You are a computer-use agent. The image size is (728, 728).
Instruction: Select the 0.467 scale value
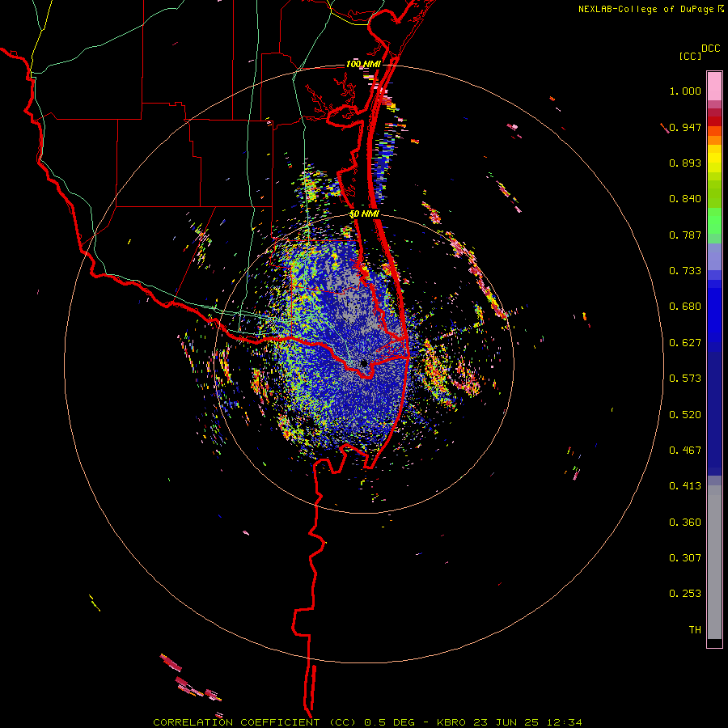tap(685, 451)
